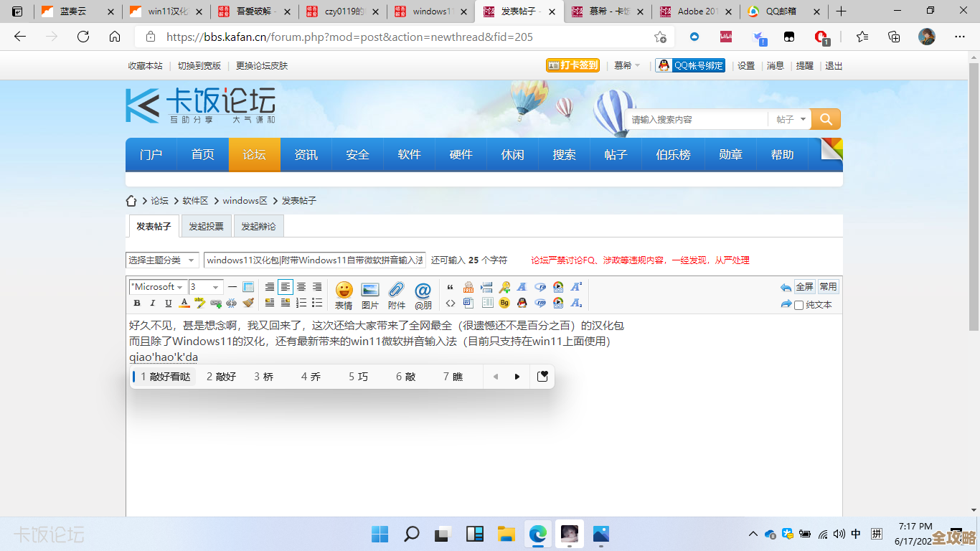980x551 pixels.
Task: Mention a friend with the @朋 icon
Action: pyautogui.click(x=422, y=291)
